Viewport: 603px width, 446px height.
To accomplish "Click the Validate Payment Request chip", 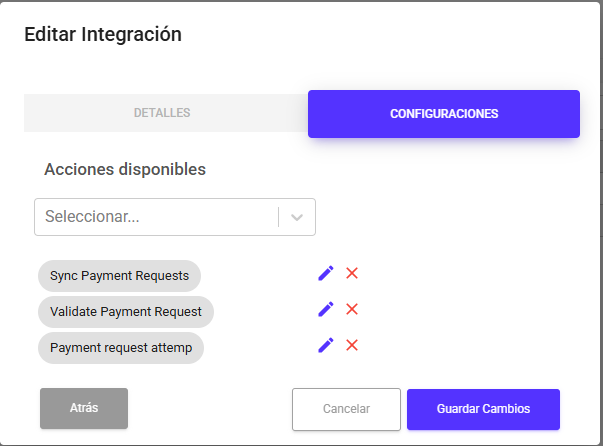I will [126, 311].
